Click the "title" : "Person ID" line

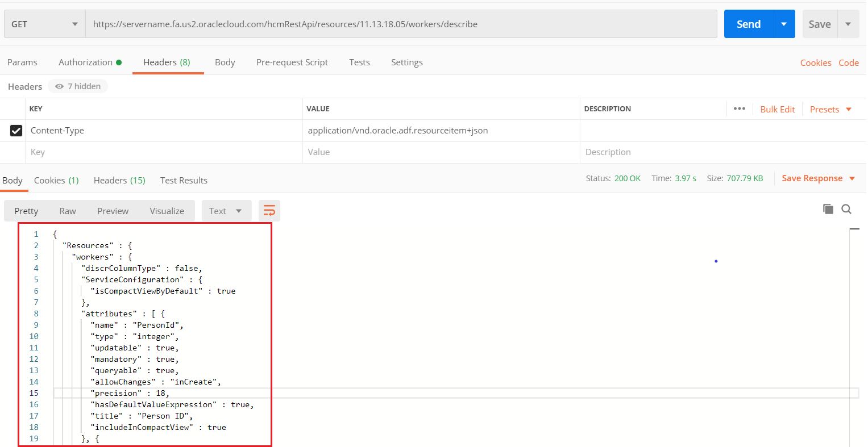142,416
